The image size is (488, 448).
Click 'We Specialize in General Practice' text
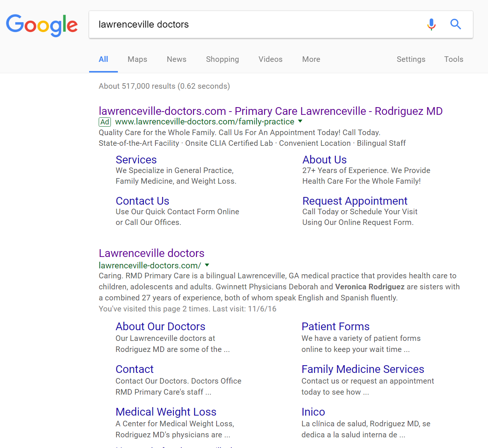click(175, 170)
